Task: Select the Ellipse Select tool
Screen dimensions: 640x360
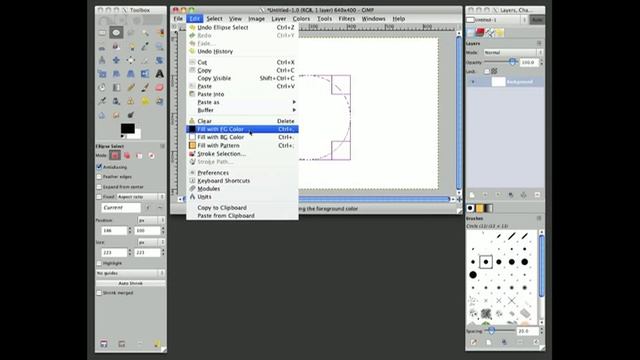Action: pyautogui.click(x=116, y=33)
